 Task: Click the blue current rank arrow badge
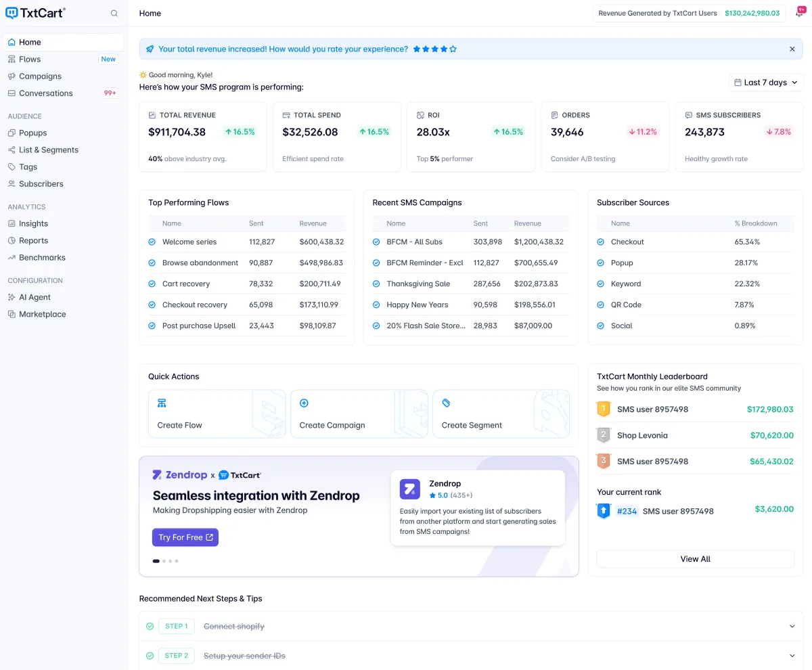click(x=604, y=511)
